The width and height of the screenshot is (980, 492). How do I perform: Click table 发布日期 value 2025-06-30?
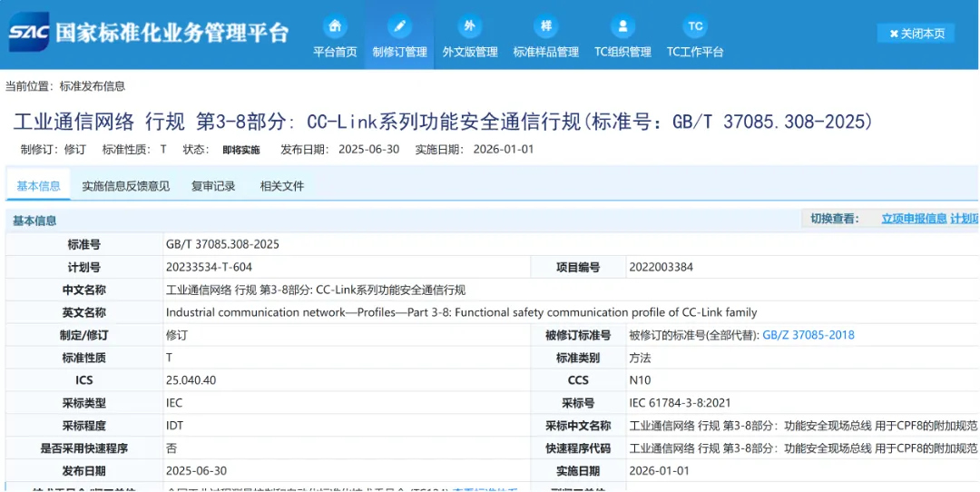196,471
